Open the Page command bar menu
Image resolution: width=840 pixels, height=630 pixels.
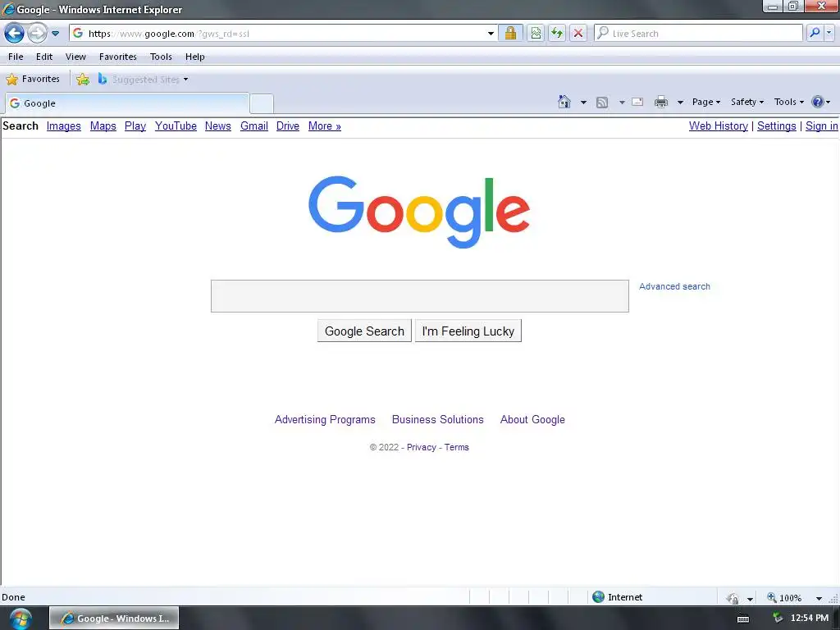(x=706, y=102)
